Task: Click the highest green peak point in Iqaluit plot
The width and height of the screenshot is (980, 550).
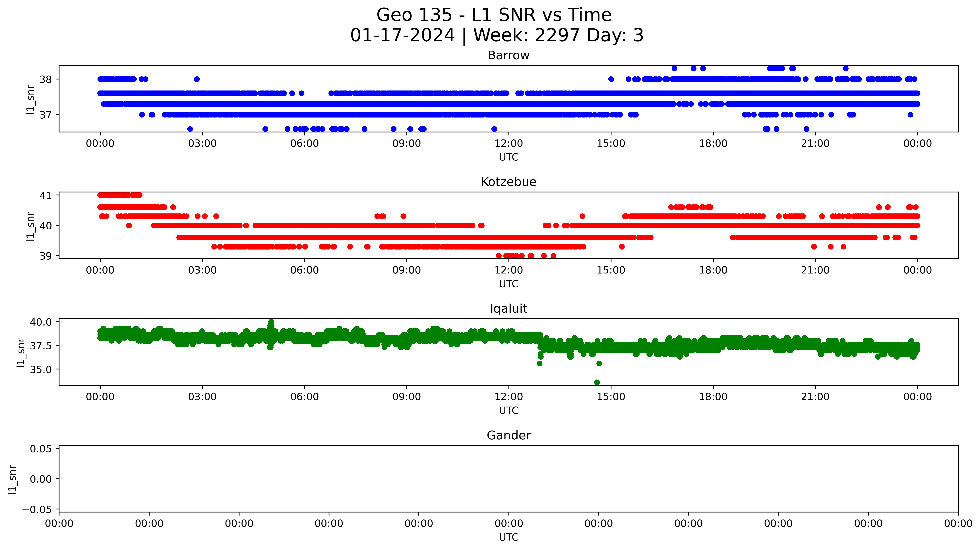Action: coord(271,322)
